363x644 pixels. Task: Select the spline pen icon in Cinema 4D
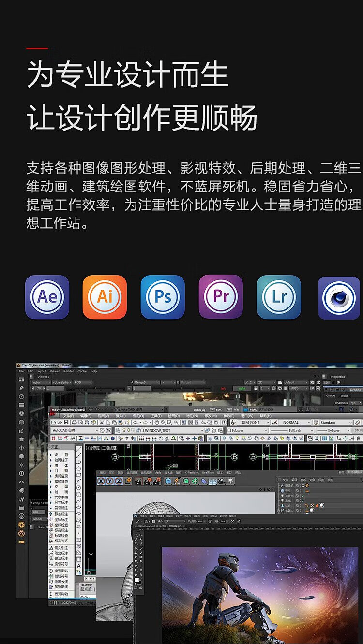pyautogui.click(x=177, y=481)
